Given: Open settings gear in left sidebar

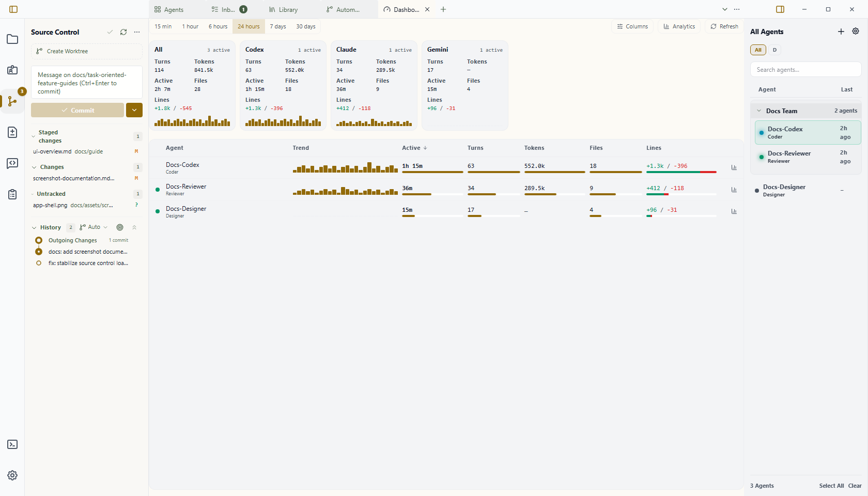Looking at the screenshot, I should tap(12, 475).
